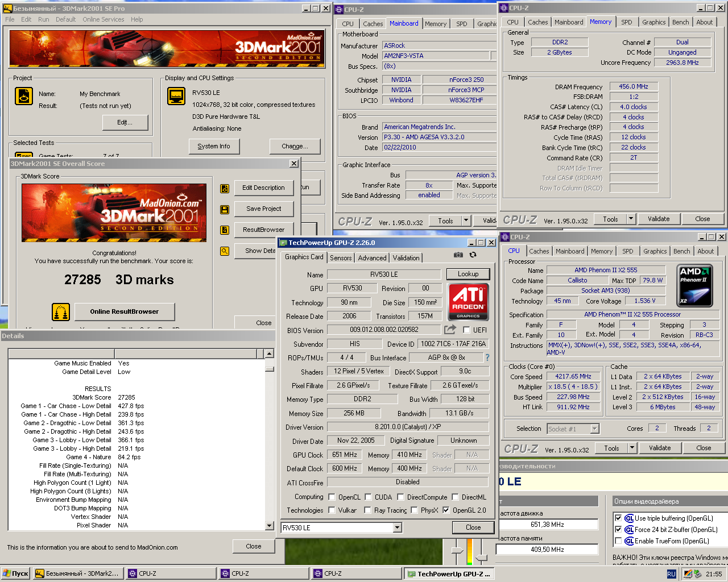Click the GPU-Z refresh icon
This screenshot has width=728, height=582.
click(473, 255)
